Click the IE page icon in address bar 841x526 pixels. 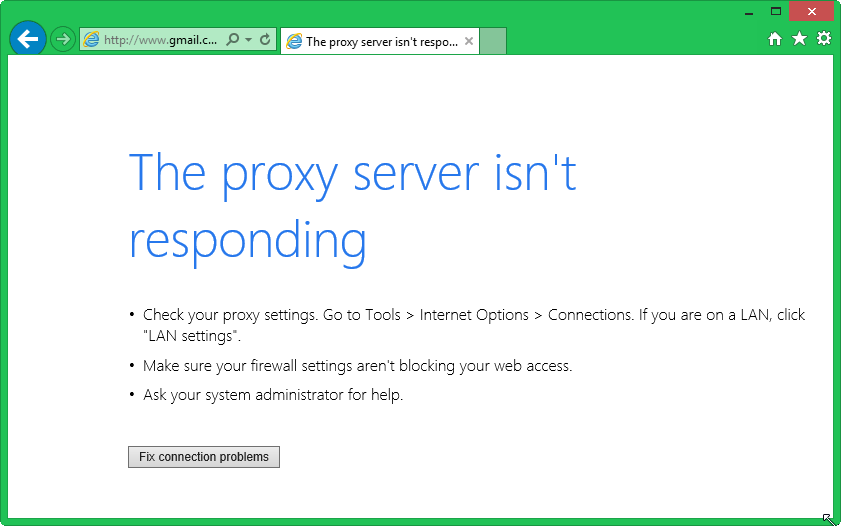[92, 40]
